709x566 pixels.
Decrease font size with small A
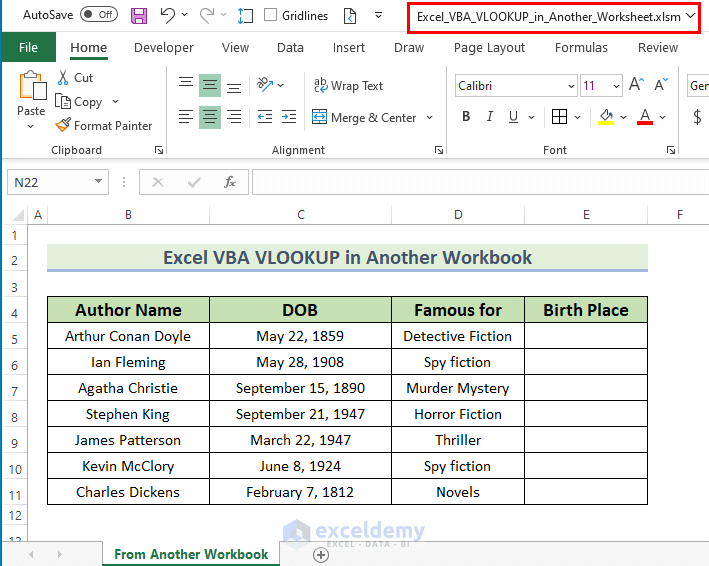[661, 85]
